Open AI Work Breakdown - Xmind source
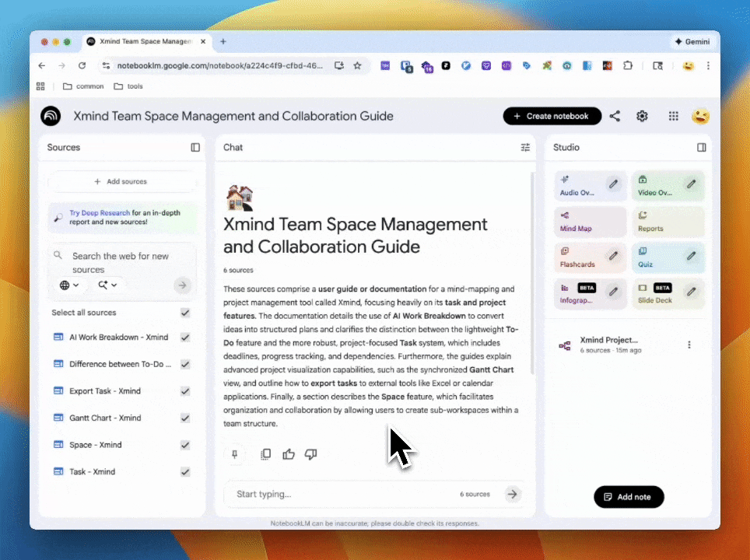The height and width of the screenshot is (560, 750). click(x=118, y=337)
